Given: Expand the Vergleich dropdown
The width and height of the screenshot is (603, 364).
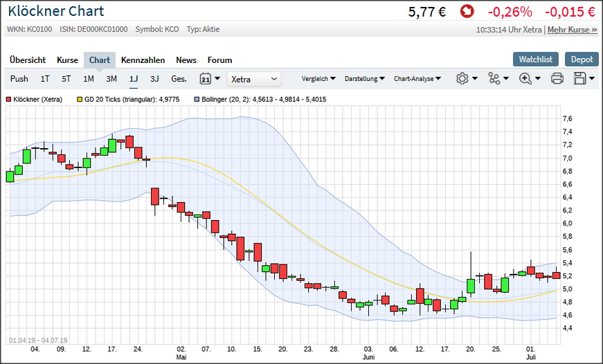Looking at the screenshot, I should point(318,79).
